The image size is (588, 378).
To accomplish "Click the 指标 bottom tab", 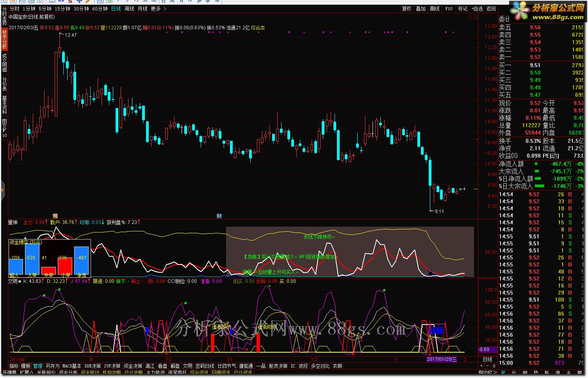I will pyautogui.click(x=14, y=366).
